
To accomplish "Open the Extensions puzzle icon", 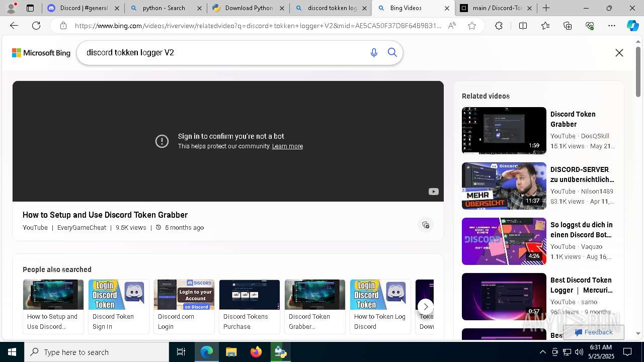I will click(x=499, y=26).
